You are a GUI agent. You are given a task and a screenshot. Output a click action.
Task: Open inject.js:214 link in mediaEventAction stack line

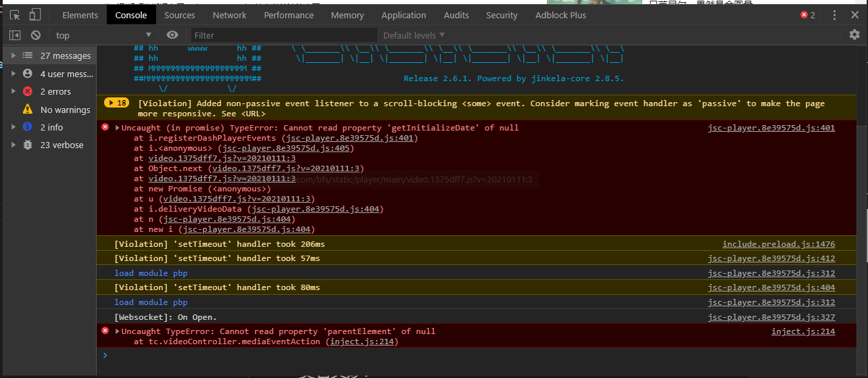(362, 341)
